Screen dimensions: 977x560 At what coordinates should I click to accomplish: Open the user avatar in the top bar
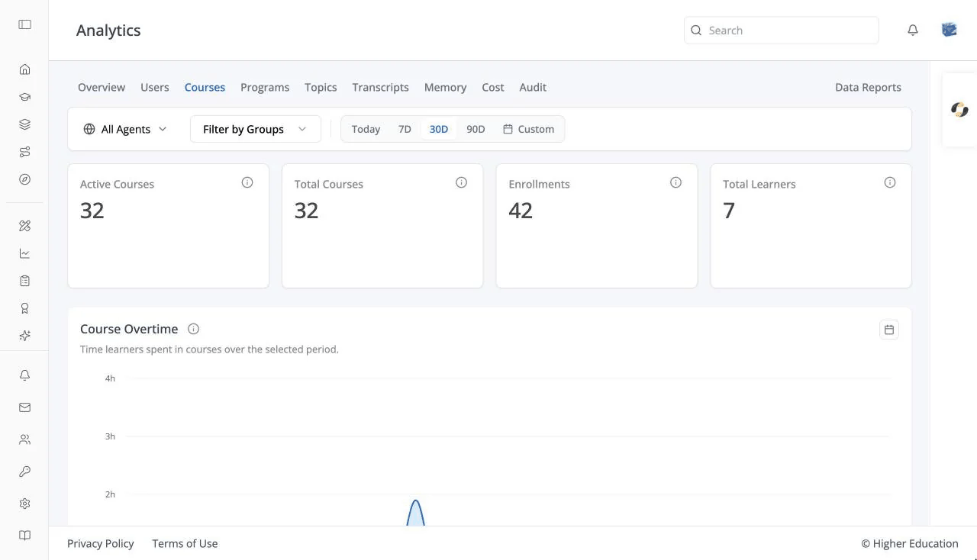[950, 30]
